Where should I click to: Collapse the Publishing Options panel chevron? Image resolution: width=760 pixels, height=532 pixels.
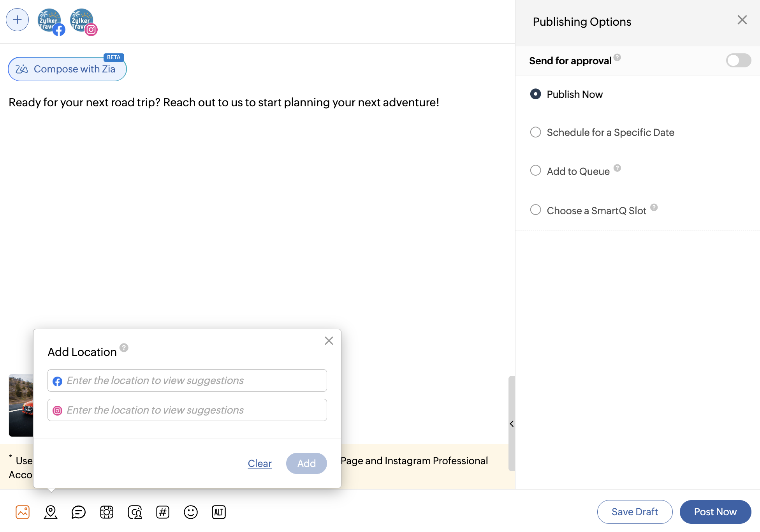512,424
